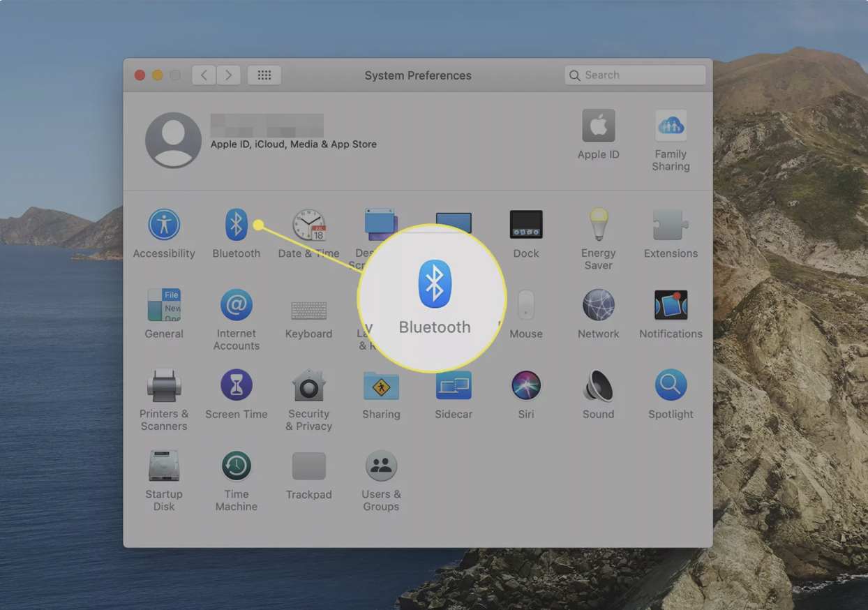
Task: Open Keyboard preferences
Action: [308, 311]
